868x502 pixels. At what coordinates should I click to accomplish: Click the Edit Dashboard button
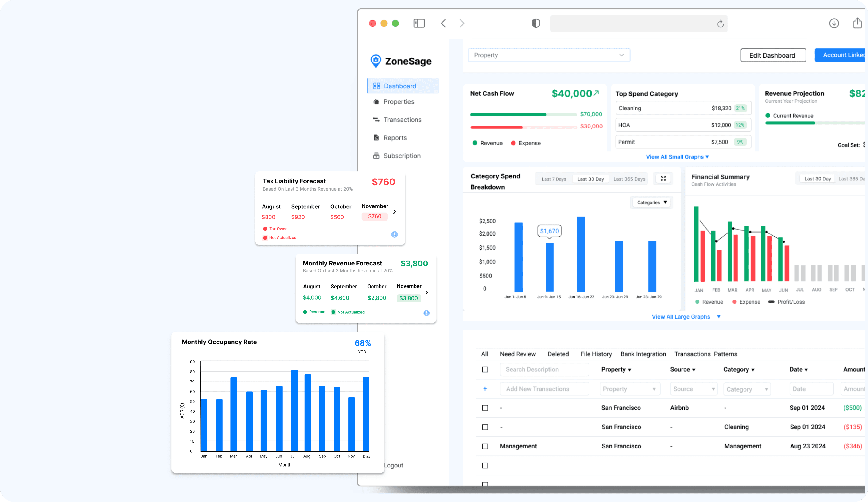773,55
